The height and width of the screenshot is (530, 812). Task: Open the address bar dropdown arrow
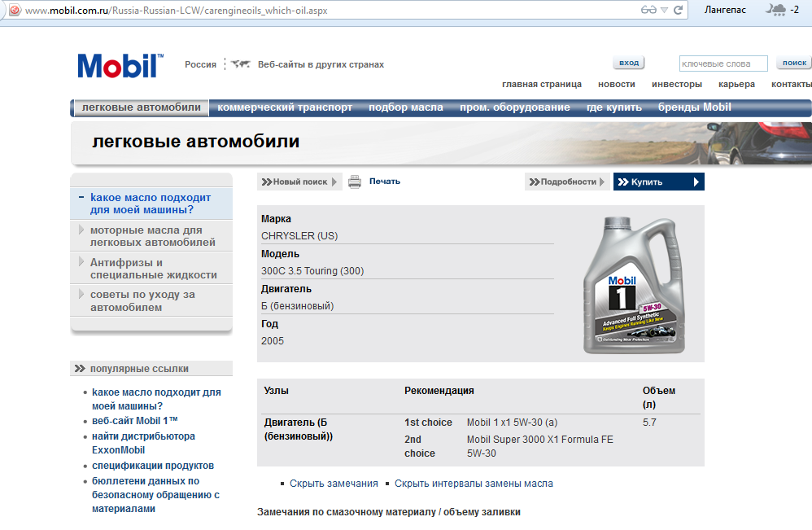coord(665,11)
